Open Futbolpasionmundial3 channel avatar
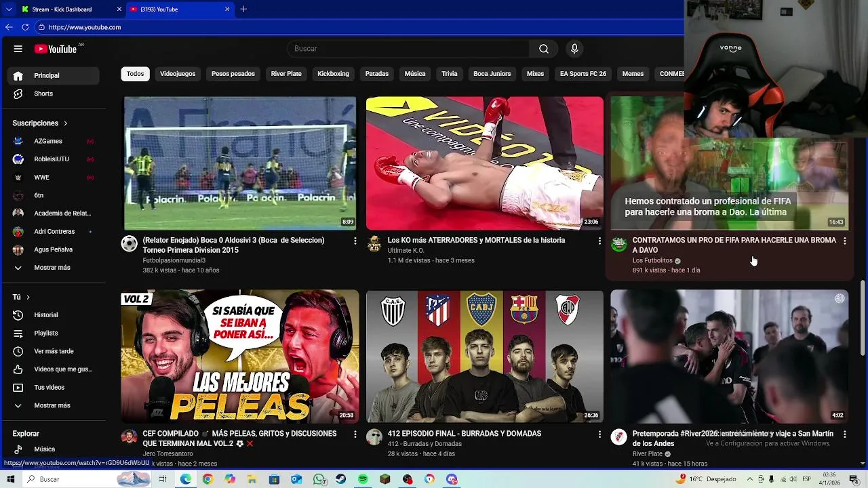The width and height of the screenshot is (868, 488). pos(129,244)
